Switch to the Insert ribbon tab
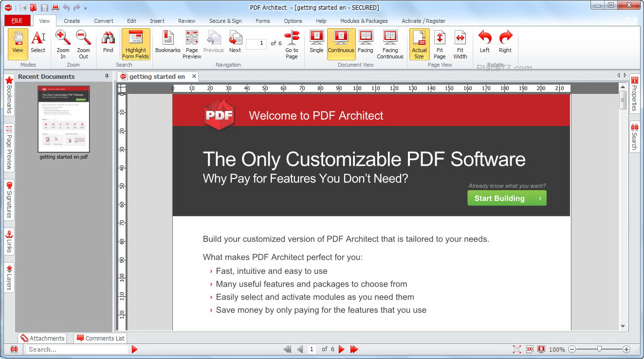Image resolution: width=644 pixels, height=359 pixels. pyautogui.click(x=157, y=21)
